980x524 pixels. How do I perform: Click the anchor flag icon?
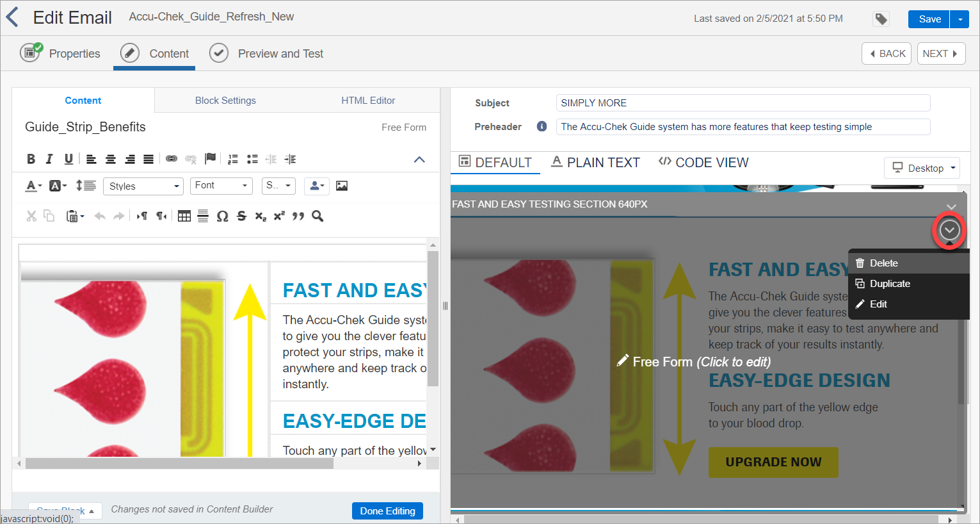click(x=211, y=159)
